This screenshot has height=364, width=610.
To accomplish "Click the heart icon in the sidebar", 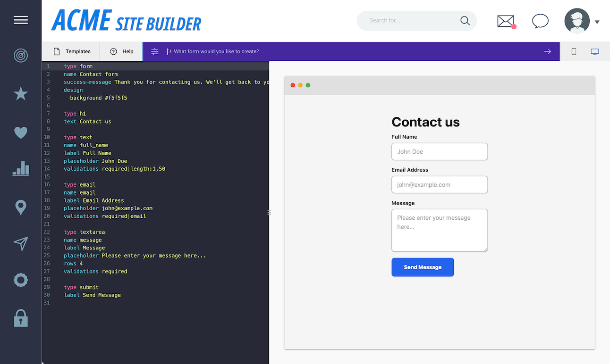I will click(x=21, y=132).
